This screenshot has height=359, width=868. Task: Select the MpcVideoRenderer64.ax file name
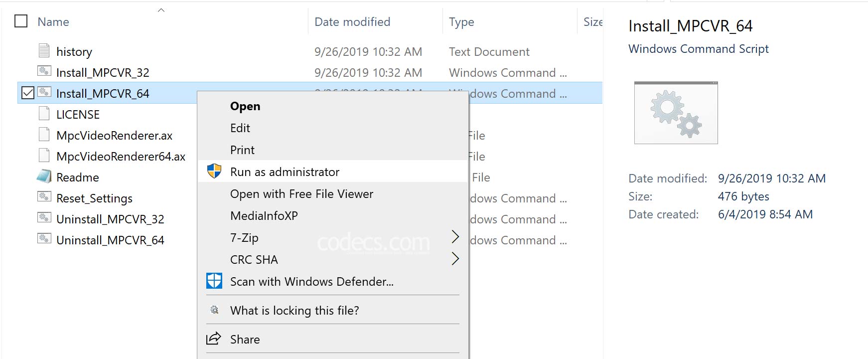(x=121, y=157)
